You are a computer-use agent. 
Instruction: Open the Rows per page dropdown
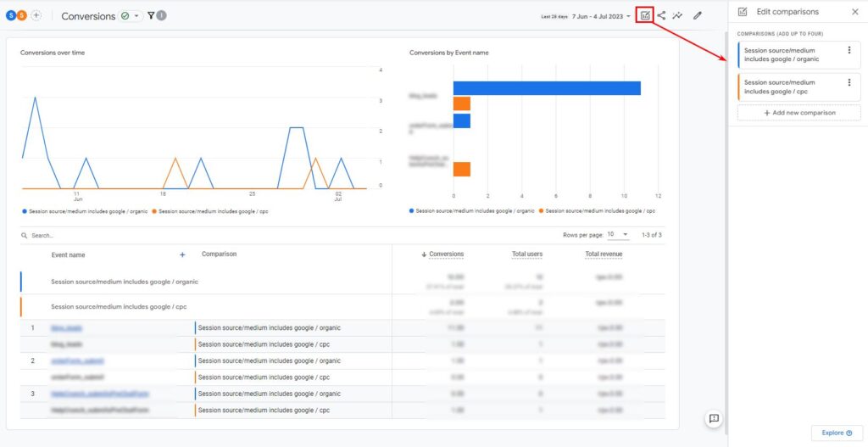coord(617,235)
